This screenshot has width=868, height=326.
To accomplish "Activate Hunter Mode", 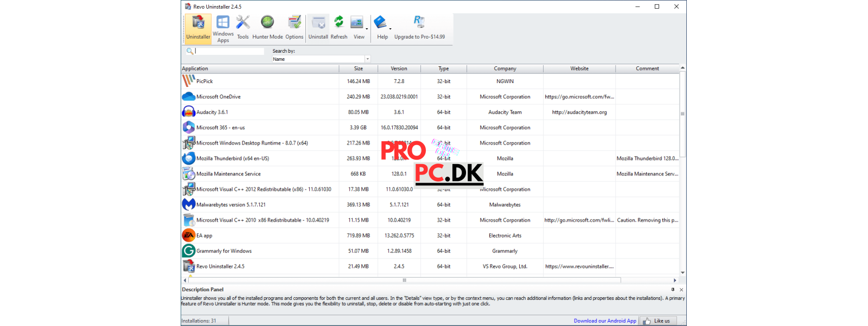I will (267, 28).
